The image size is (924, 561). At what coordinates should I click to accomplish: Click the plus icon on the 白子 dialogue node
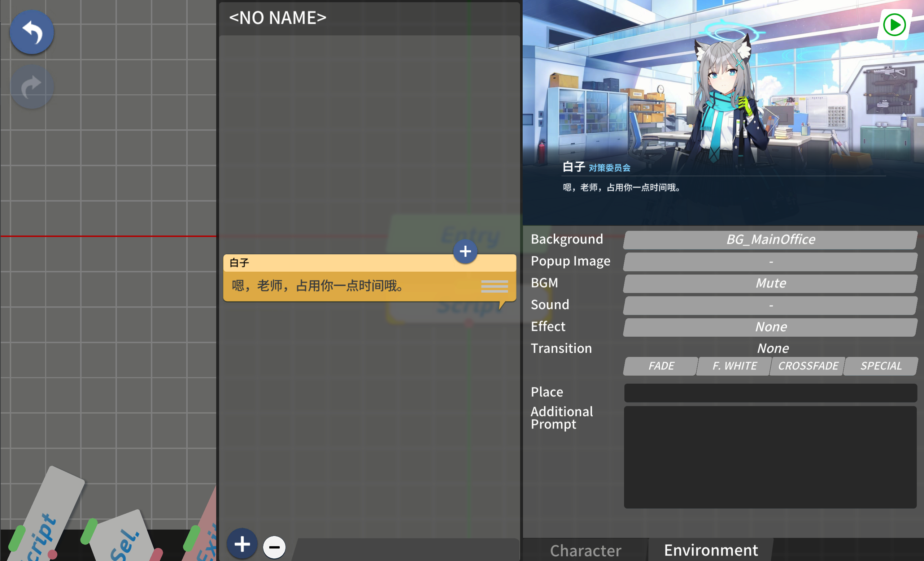[x=465, y=251]
